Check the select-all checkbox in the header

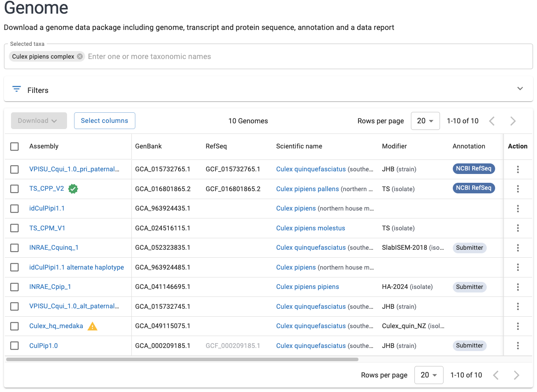tap(14, 146)
